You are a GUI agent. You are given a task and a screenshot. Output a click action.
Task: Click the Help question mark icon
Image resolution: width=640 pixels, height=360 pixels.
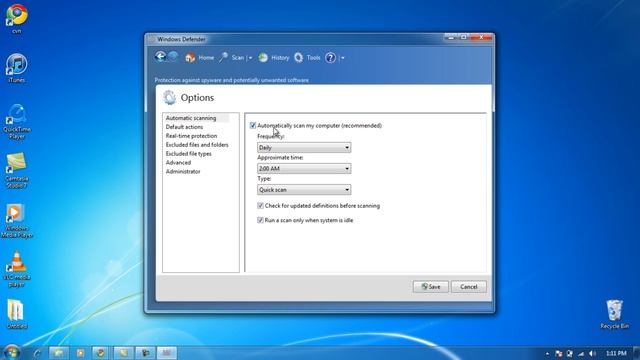(330, 58)
